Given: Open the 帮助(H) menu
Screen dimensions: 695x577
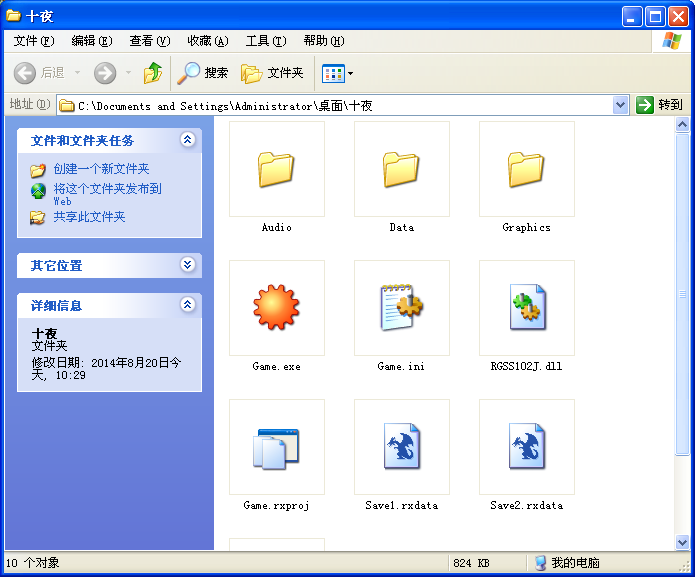Looking at the screenshot, I should 324,41.
